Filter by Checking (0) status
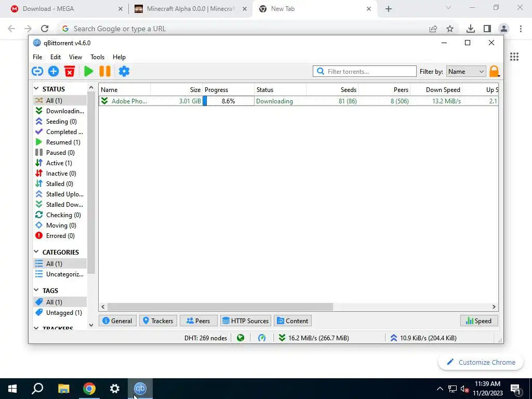 click(x=60, y=215)
